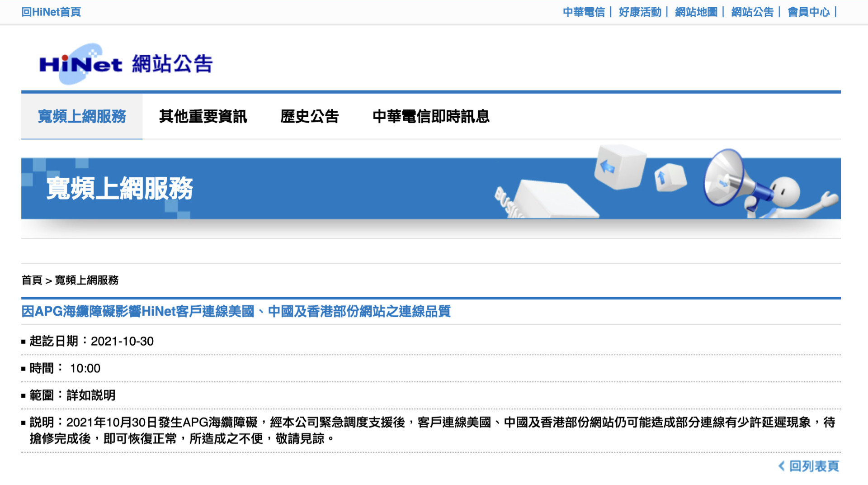Image resolution: width=868 pixels, height=485 pixels.
Task: Go back with the 回列表頁 link
Action: tap(808, 466)
